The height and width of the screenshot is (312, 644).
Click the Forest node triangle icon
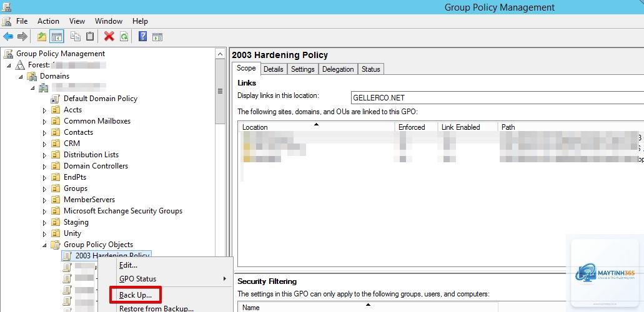[20, 65]
